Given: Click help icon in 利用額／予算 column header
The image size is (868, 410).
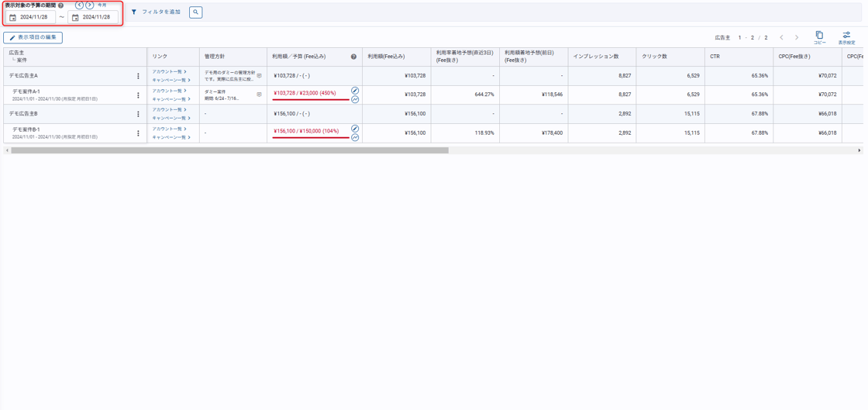Looking at the screenshot, I should pyautogui.click(x=353, y=57).
